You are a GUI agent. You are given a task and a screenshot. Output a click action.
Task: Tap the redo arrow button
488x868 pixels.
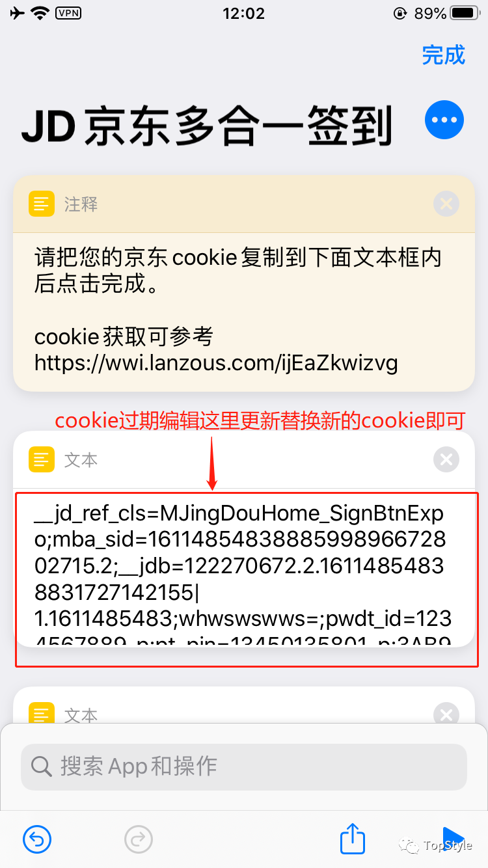[x=138, y=839]
